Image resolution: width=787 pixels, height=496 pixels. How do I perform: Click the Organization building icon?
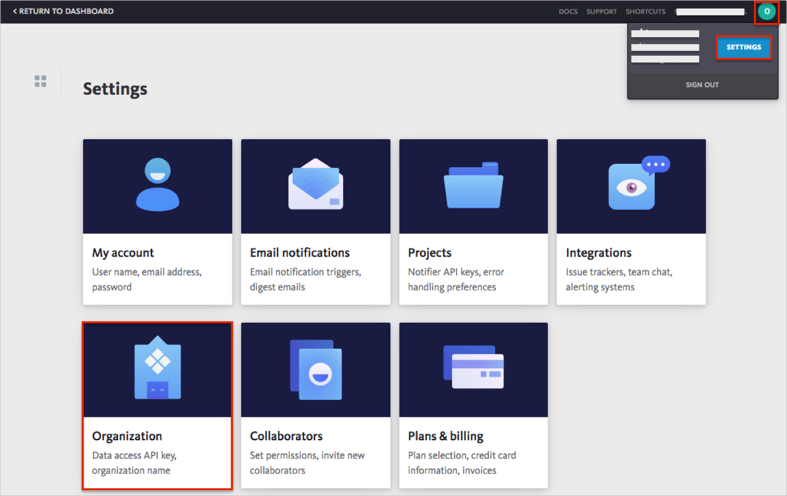coord(157,369)
